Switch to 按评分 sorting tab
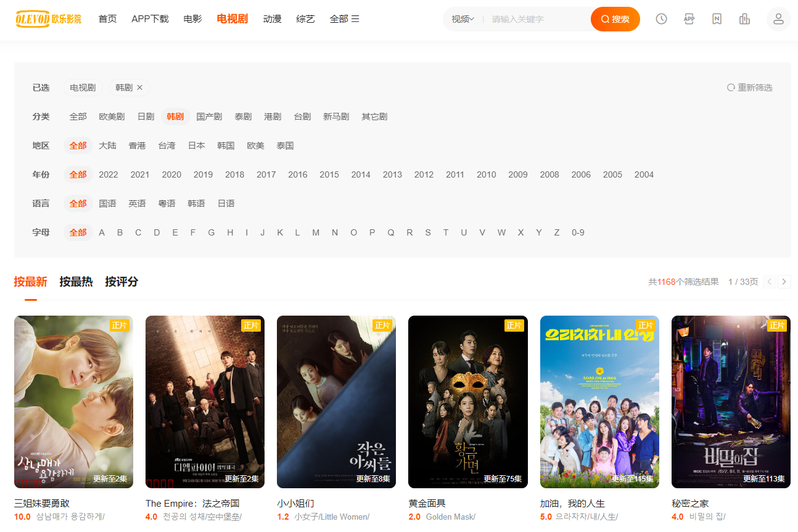This screenshot has height=532, width=798. coord(121,282)
